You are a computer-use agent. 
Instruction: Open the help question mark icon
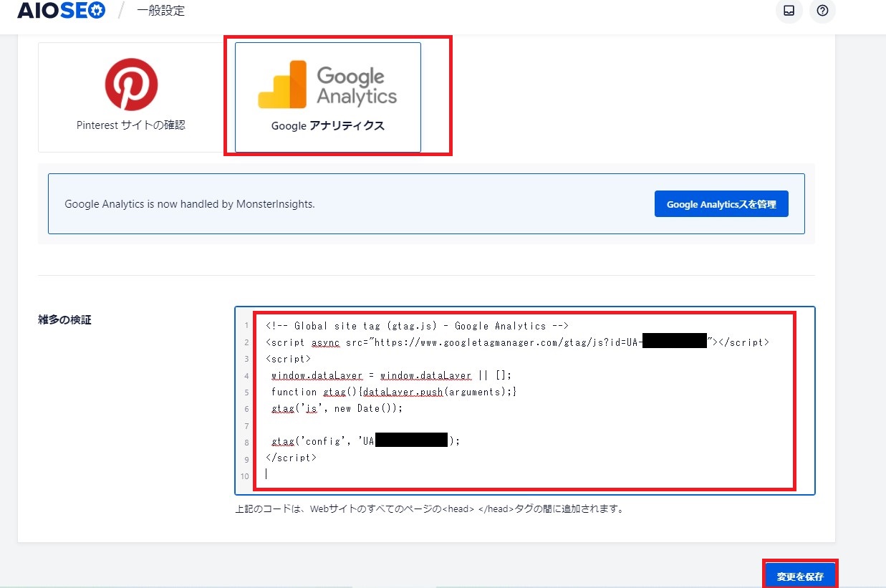(x=822, y=11)
